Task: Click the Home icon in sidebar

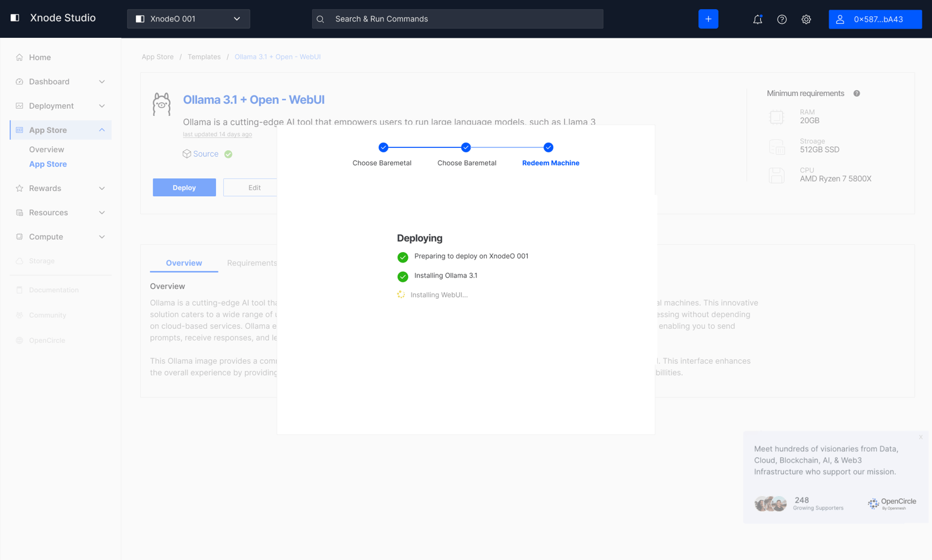Action: [x=19, y=58]
